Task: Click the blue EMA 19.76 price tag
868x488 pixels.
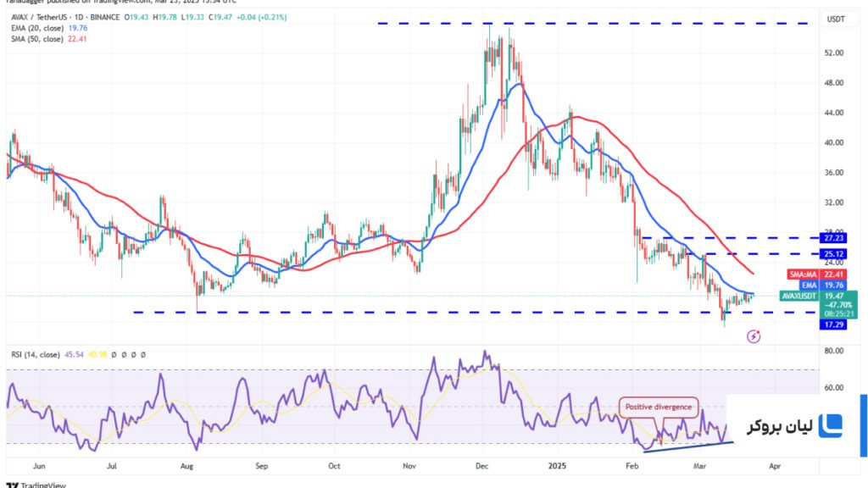Action: point(822,286)
